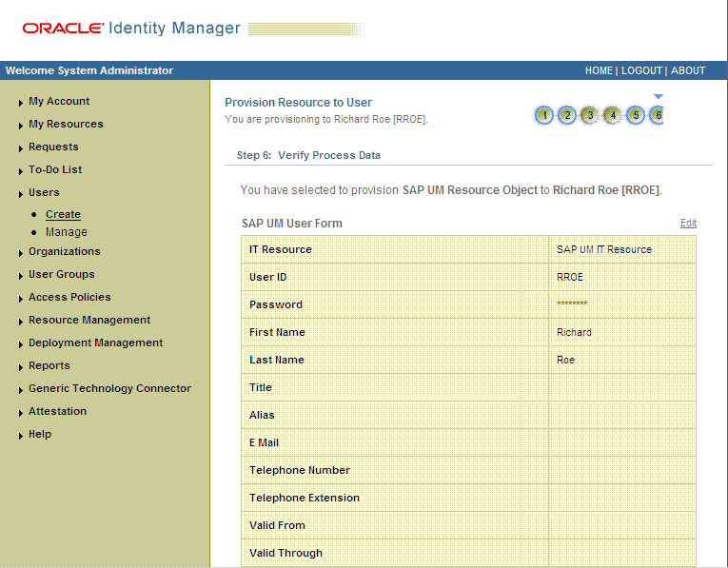Click the Telephone Number row label
Viewport: 728px width, 568px height.
300,471
